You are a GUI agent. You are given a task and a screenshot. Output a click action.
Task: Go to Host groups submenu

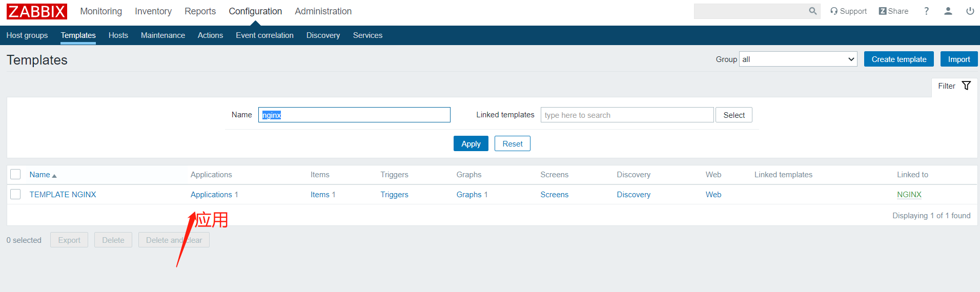(x=27, y=35)
